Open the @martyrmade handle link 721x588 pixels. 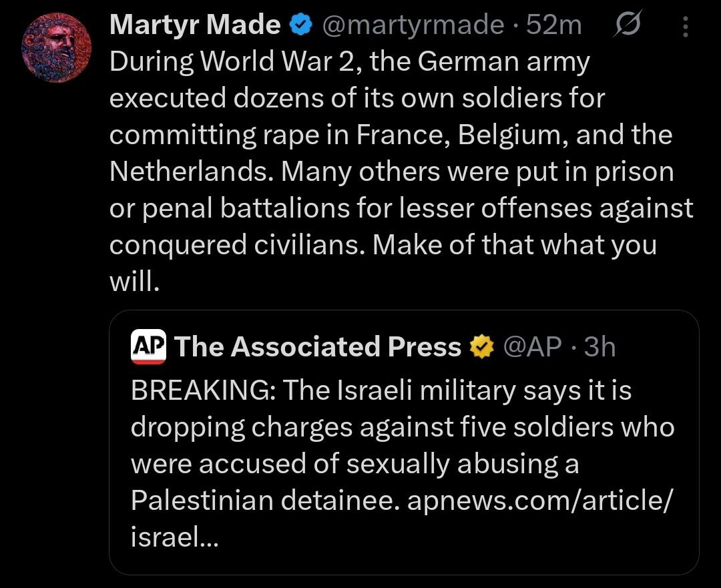click(x=412, y=26)
